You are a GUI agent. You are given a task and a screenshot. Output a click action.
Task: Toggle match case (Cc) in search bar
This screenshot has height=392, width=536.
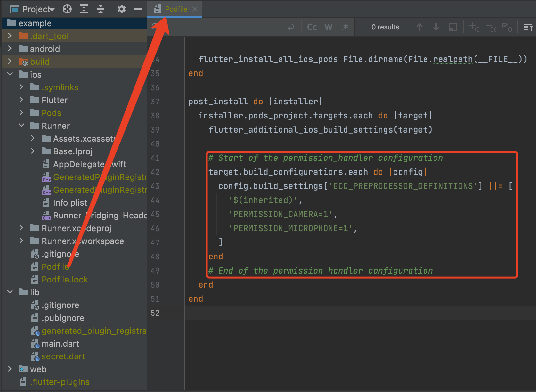click(312, 27)
